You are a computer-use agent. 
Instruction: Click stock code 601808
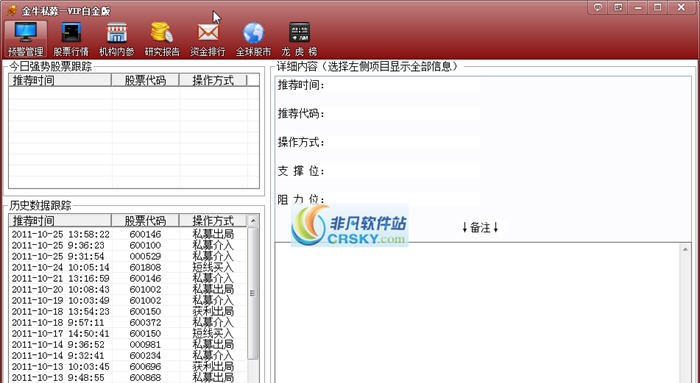145,267
